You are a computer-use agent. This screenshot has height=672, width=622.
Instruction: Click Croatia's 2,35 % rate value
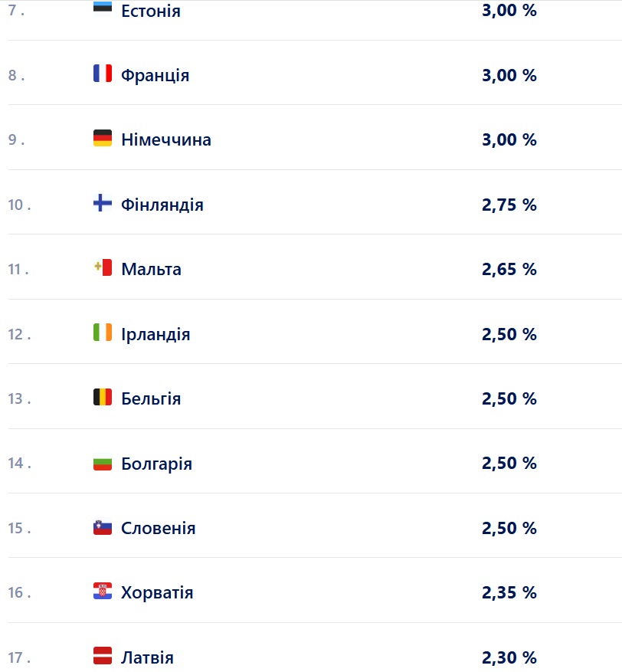tap(509, 592)
